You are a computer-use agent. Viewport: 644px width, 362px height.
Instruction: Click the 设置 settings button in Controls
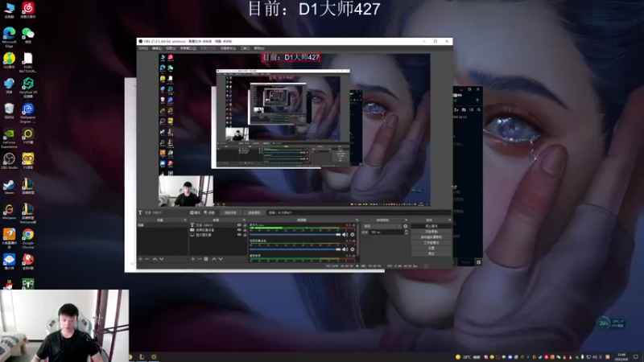click(x=431, y=248)
